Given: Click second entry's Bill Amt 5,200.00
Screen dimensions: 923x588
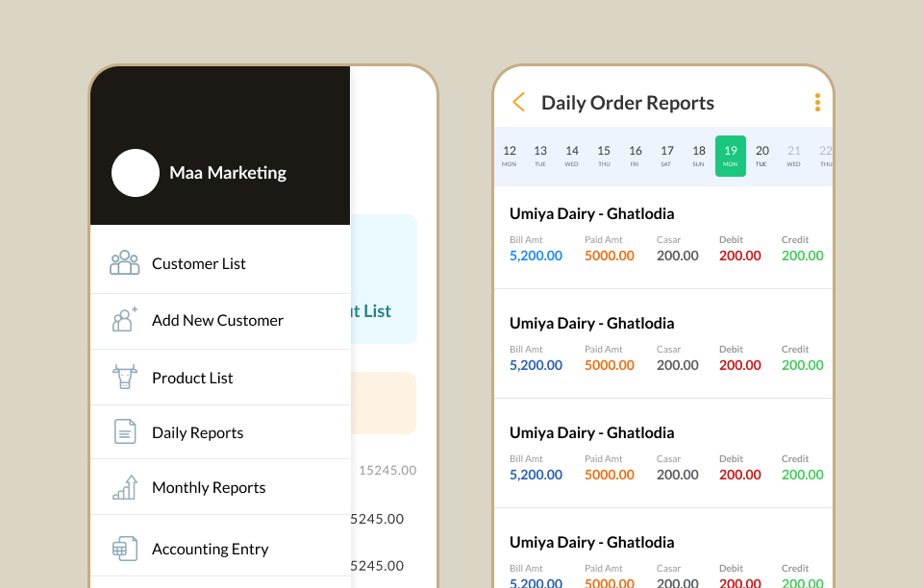Looking at the screenshot, I should click(536, 365).
